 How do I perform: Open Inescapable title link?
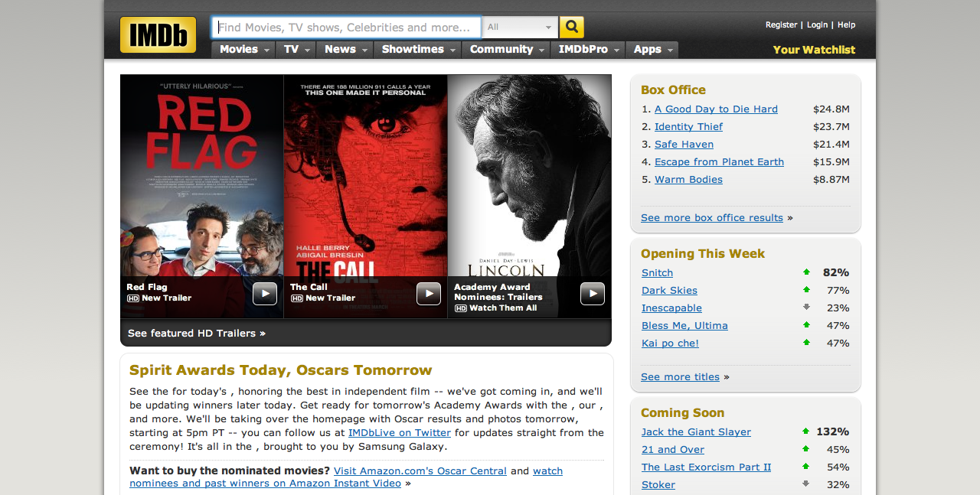(671, 308)
